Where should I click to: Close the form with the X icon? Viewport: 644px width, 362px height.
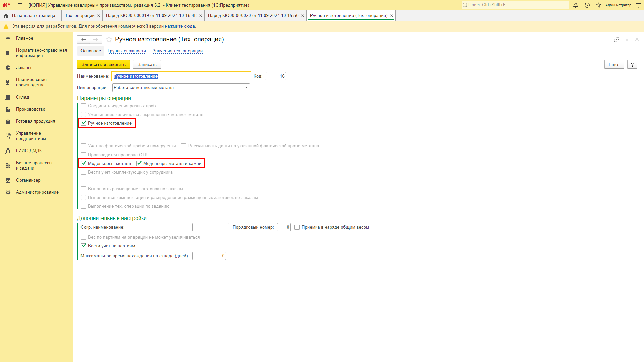click(637, 39)
